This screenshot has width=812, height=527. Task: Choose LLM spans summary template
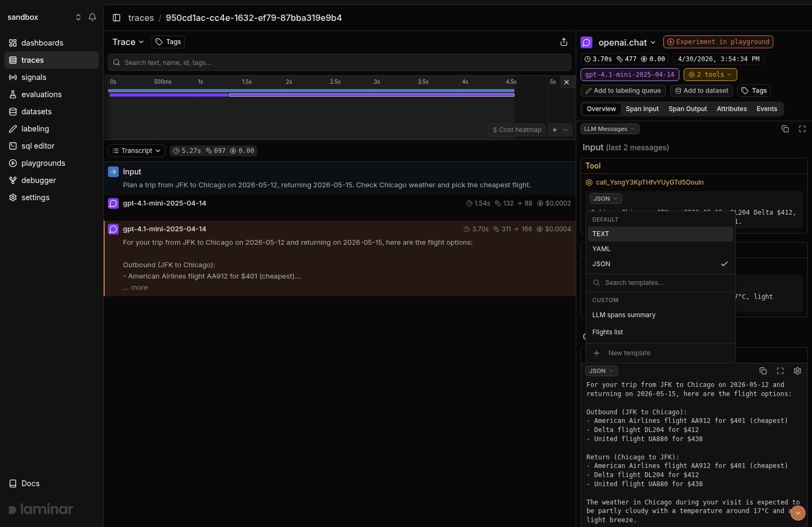pos(660,315)
